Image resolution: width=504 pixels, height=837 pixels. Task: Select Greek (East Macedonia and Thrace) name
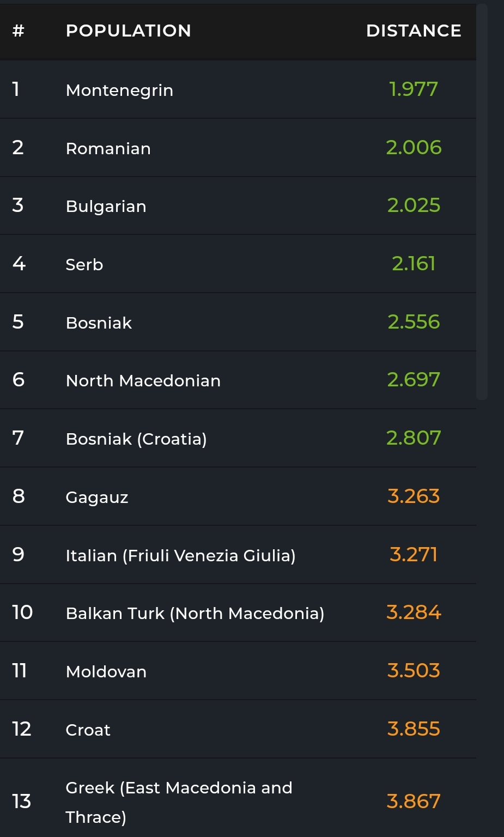coord(179,802)
